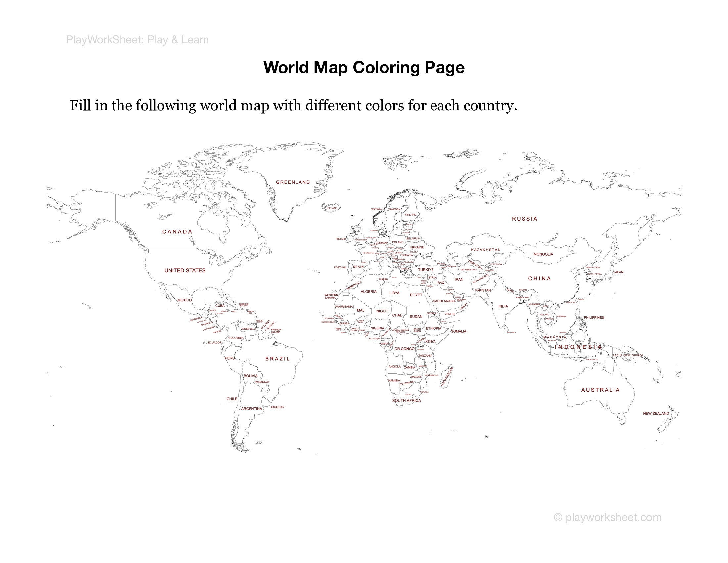Click the instruction text about filling colors
Viewport: 728px width, 563px height.
[293, 105]
